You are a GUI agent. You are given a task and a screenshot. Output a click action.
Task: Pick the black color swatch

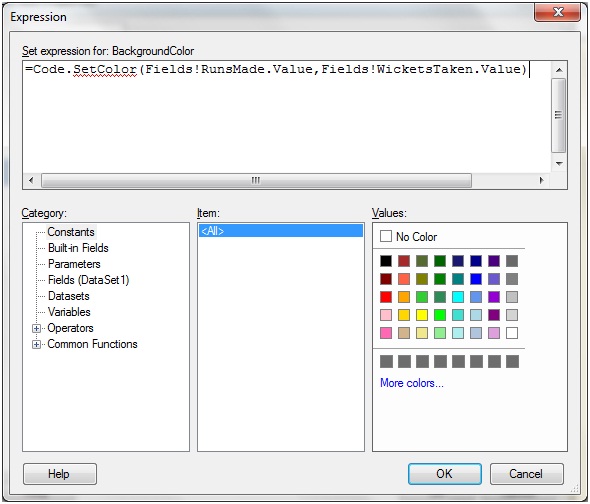[386, 261]
